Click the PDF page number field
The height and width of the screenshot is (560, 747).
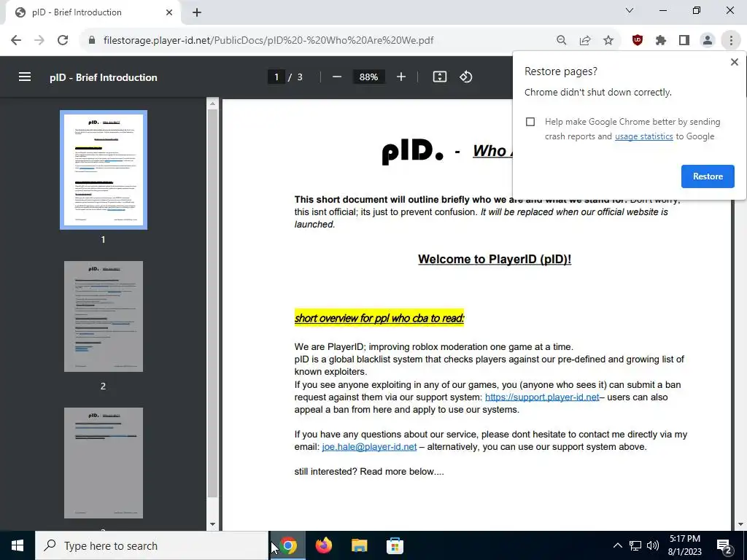[276, 77]
